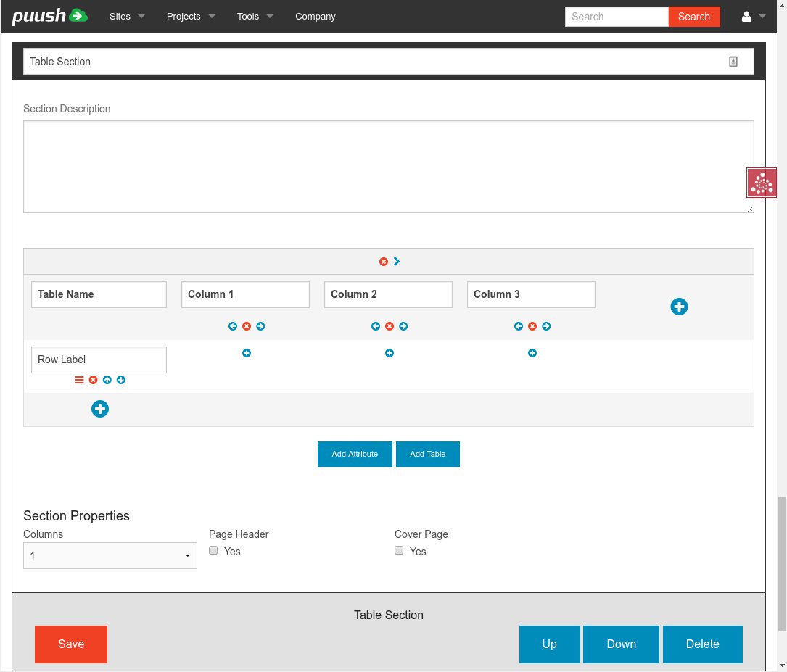
Task: Add cell content under Column 2
Action: tap(390, 353)
